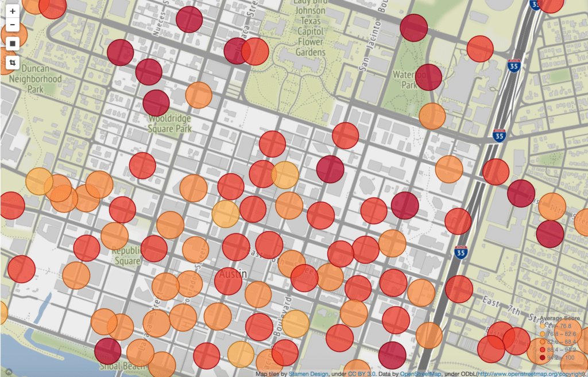Select the solid square draw-rectangle tool
This screenshot has width=588, height=377.
(x=13, y=44)
